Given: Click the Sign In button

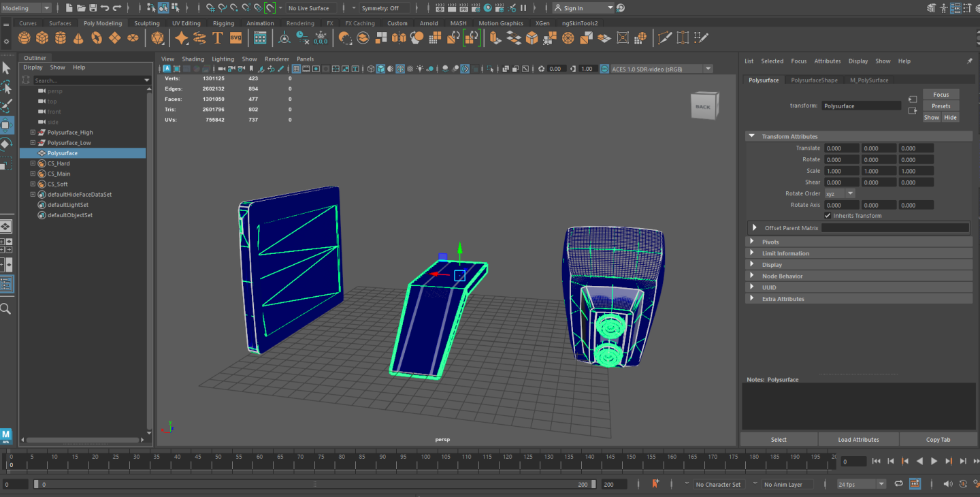Looking at the screenshot, I should click(x=583, y=8).
